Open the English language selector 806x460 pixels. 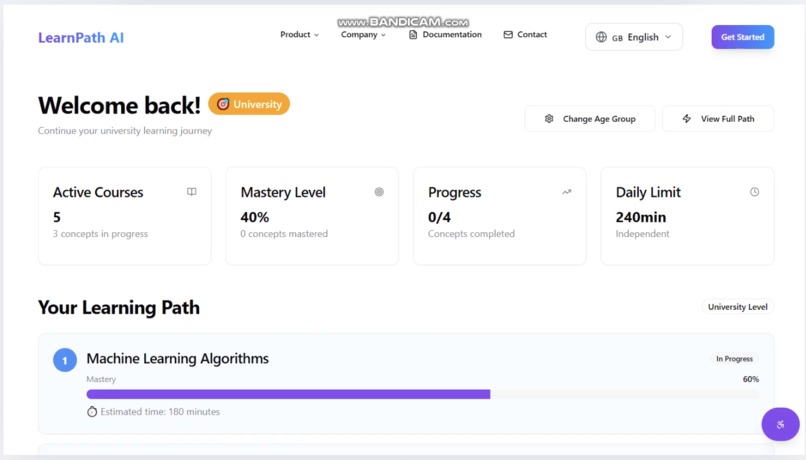[634, 37]
